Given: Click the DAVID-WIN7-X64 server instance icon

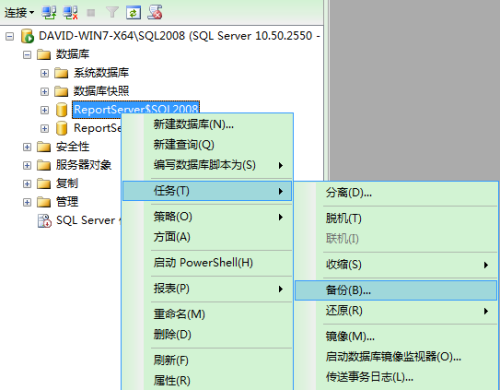Looking at the screenshot, I should pyautogui.click(x=27, y=36).
